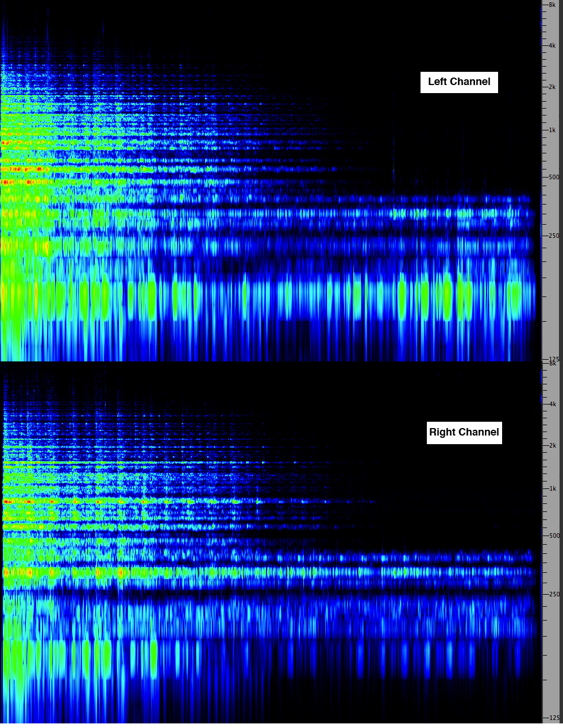The image size is (563, 728).
Task: Select the 4k tick on left channel scale
Action: coord(552,45)
